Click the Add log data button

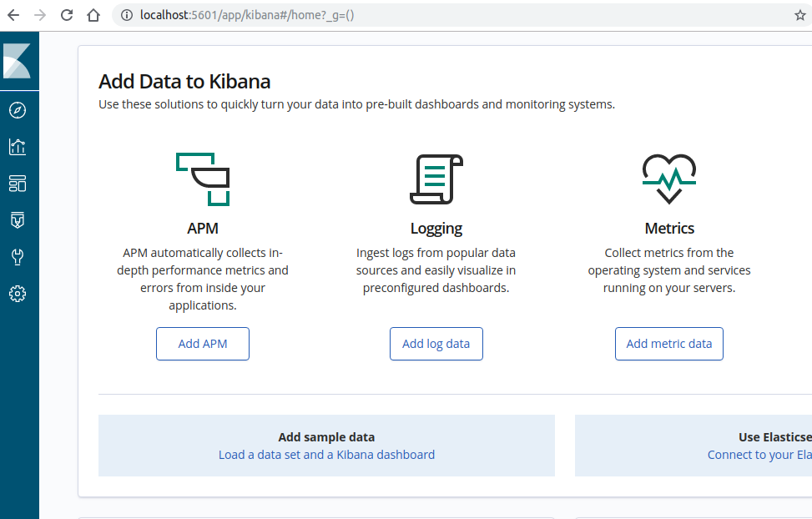click(436, 344)
